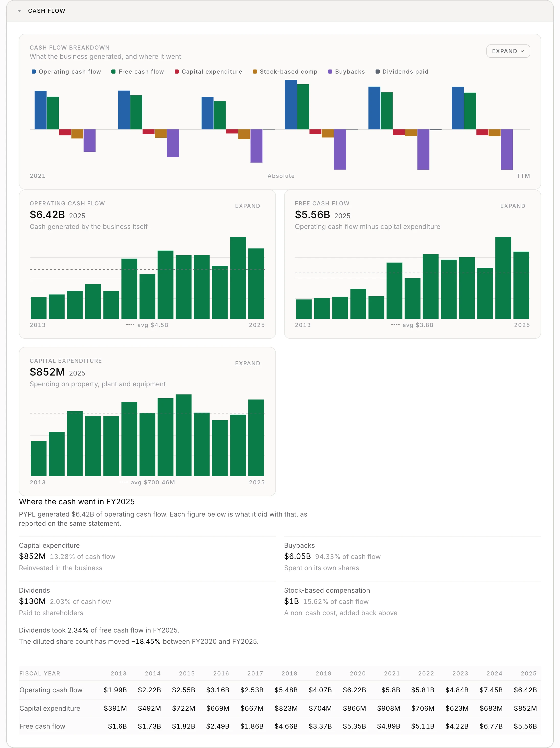Viewport: 560px width, 748px height.
Task: Click the $6.77B free cash flow cell
Action: coord(491,726)
